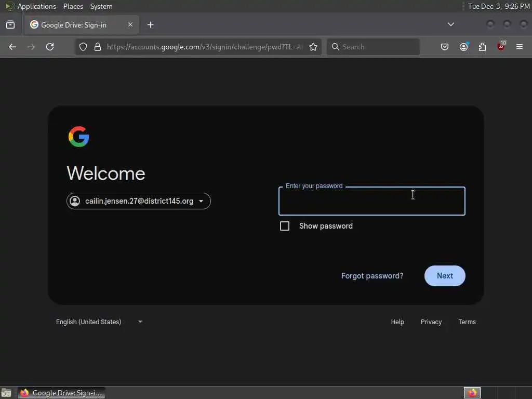Close the Google Drive Sign-in tab
Image resolution: width=532 pixels, height=399 pixels.
pos(130,24)
